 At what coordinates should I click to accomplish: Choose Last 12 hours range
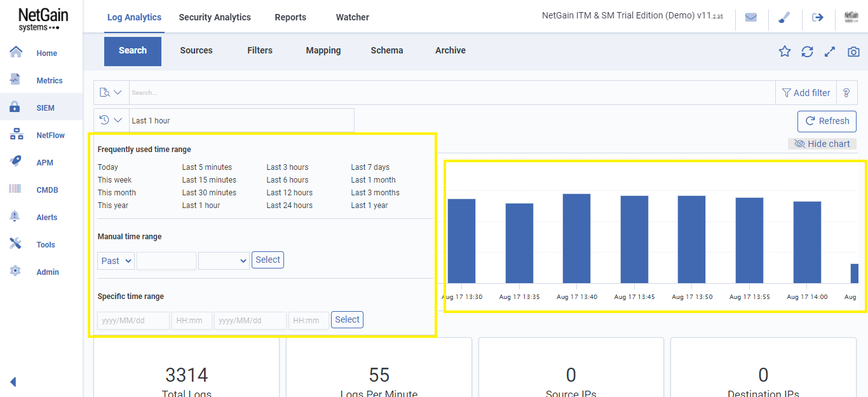[290, 193]
